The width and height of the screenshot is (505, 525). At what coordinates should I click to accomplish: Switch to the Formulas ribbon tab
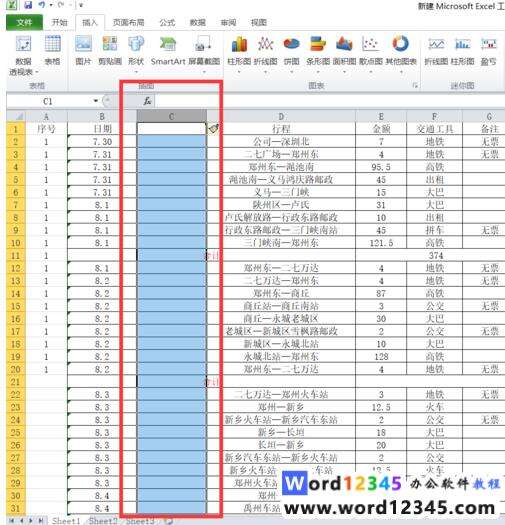pyautogui.click(x=167, y=22)
